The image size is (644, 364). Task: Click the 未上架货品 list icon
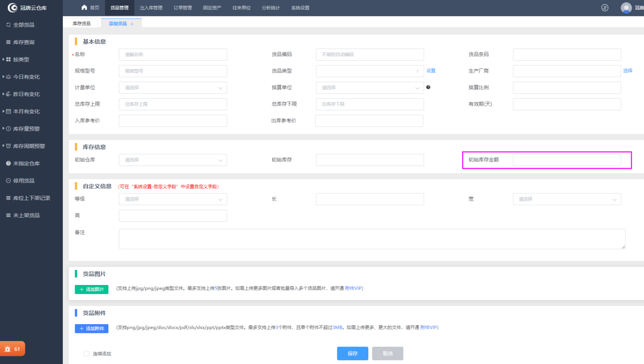(x=8, y=215)
